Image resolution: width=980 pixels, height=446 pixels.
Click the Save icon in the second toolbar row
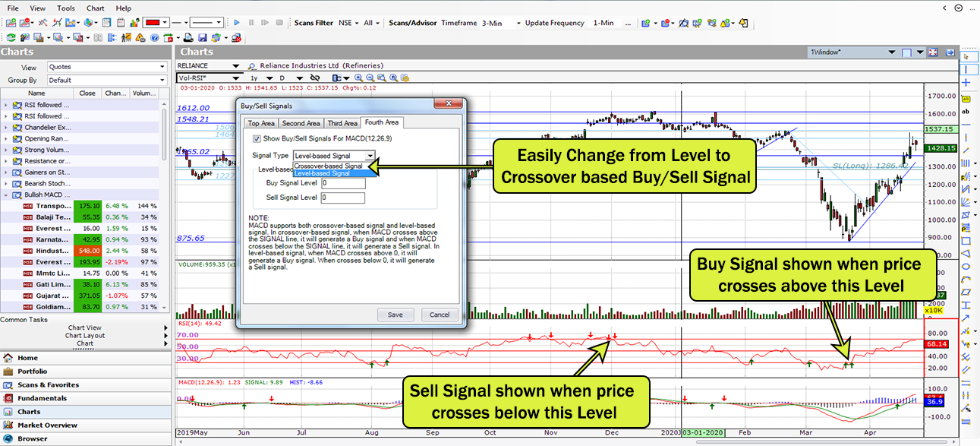202,37
